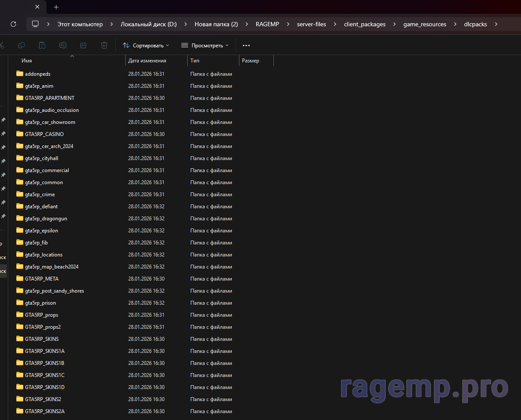521x420 pixels.
Task: Click the Delete trash icon
Action: click(x=104, y=45)
